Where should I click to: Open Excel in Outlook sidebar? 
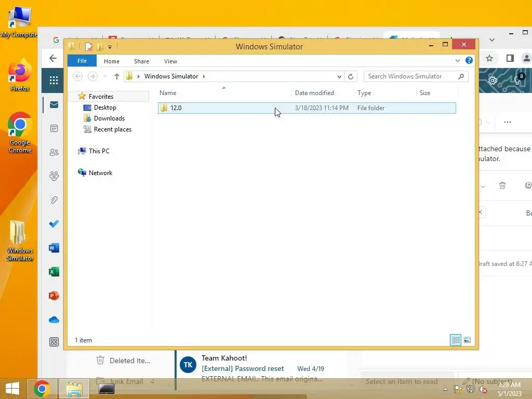coord(54,272)
